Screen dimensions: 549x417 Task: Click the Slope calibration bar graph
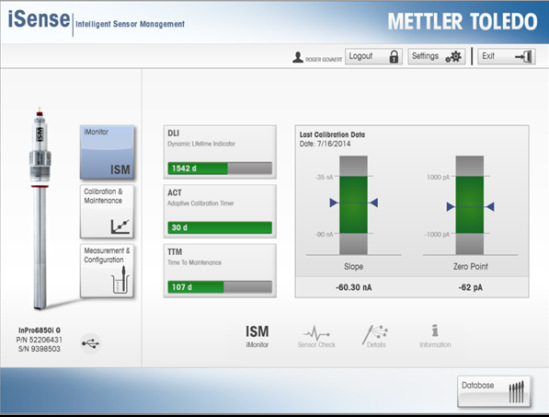click(x=353, y=205)
